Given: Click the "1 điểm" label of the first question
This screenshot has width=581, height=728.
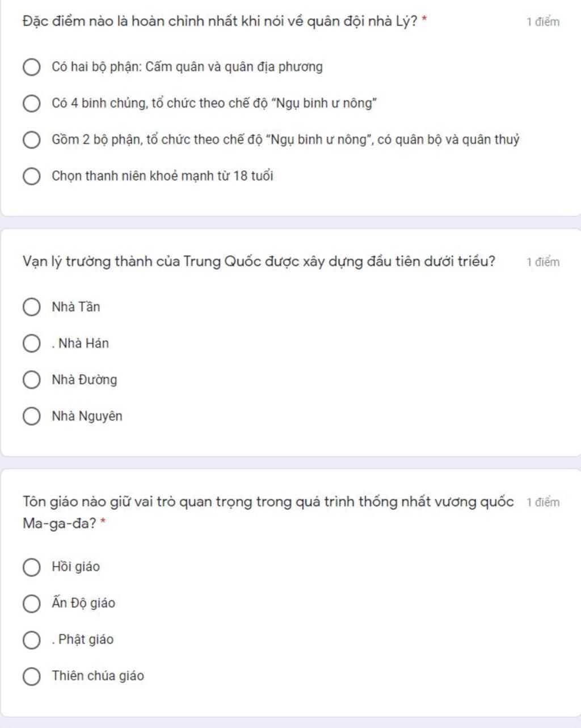Looking at the screenshot, I should [x=543, y=22].
